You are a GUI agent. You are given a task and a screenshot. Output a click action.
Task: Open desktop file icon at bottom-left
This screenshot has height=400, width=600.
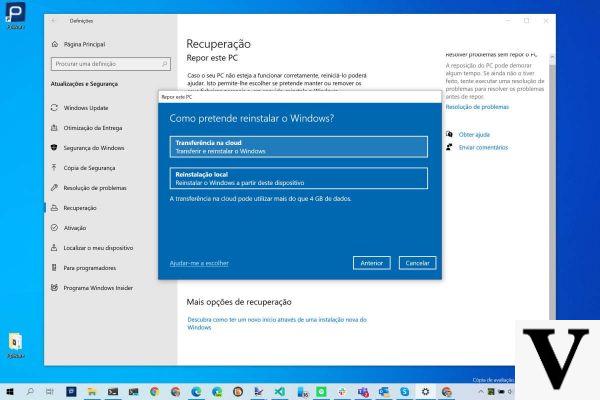pos(15,346)
